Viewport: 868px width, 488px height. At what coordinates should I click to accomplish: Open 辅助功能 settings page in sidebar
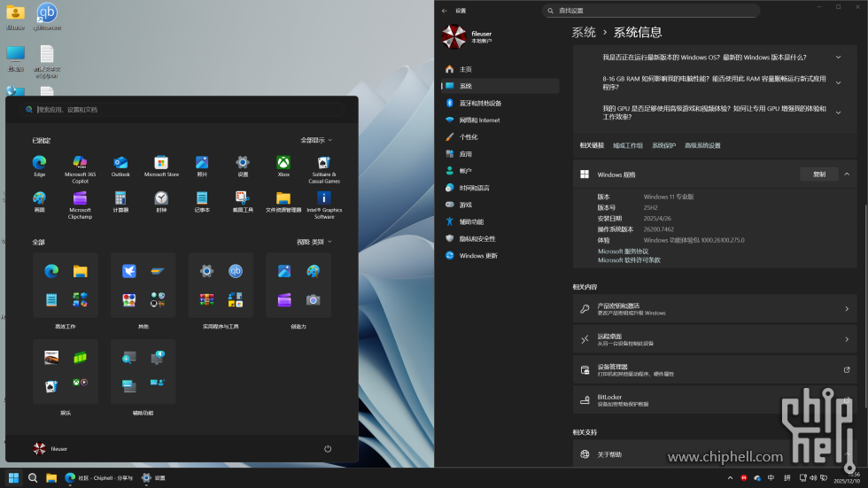[500, 221]
